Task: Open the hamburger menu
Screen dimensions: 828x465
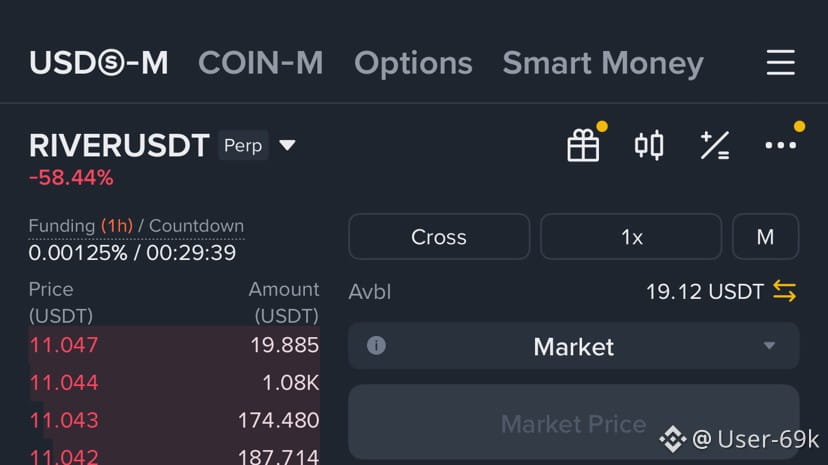Action: point(780,64)
